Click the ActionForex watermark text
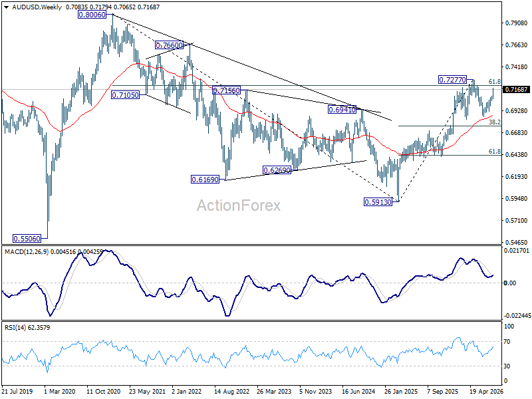Viewport: 532px width, 399px height. [239, 205]
